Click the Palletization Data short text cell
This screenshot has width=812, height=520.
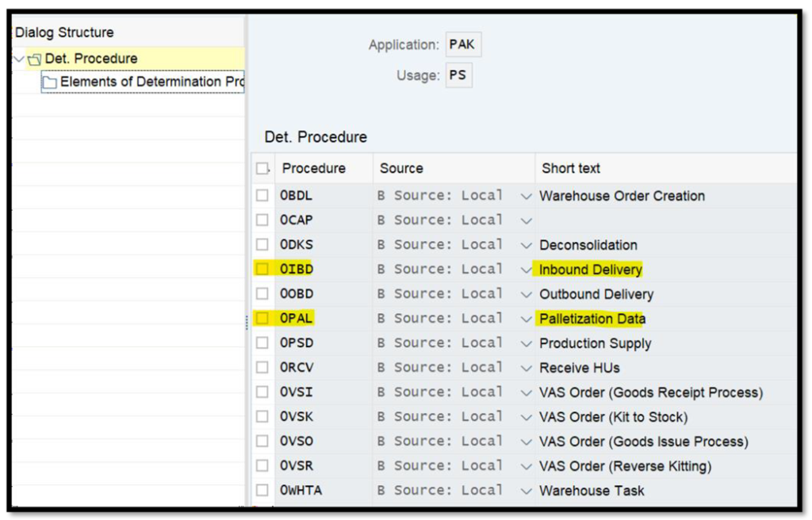[x=592, y=319]
